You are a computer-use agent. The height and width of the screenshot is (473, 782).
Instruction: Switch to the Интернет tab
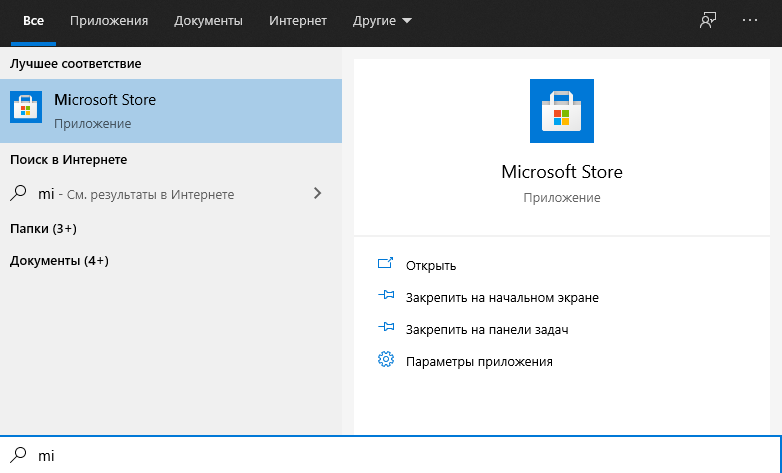298,21
